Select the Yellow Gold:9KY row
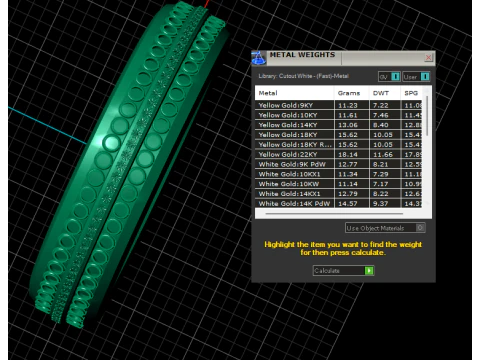Screen dimensions: 480x360 tap(338, 105)
